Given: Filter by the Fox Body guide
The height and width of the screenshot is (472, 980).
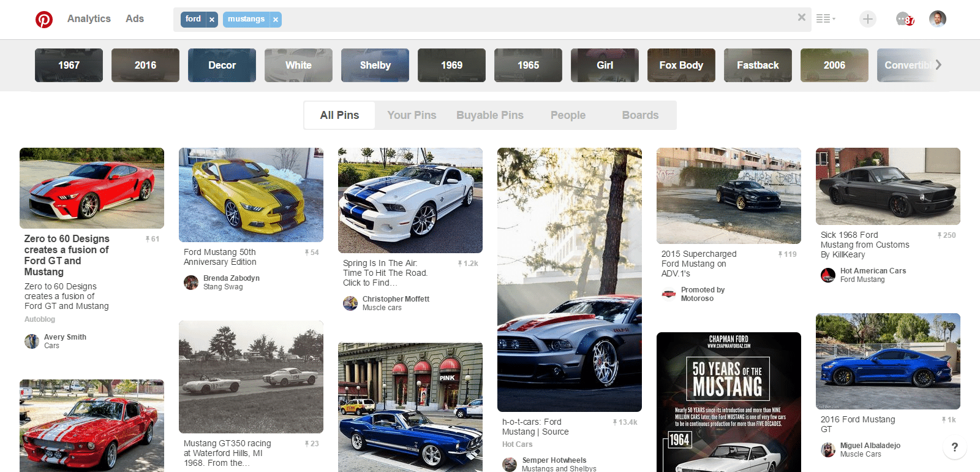Looking at the screenshot, I should click(x=681, y=65).
